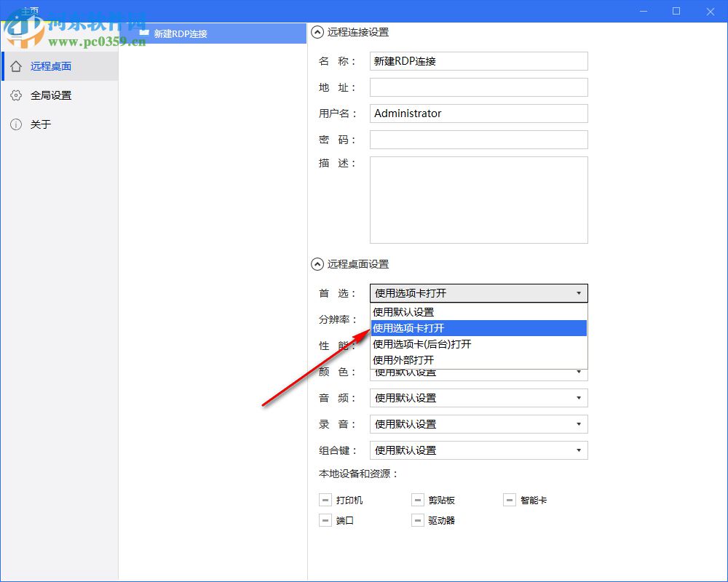Enable the 驱动器 checkbox
Screen dimensions: 728x582
coord(418,520)
